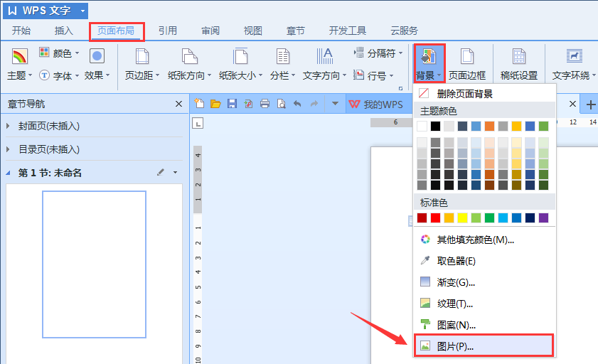The height and width of the screenshot is (364, 598).
Task: Open the WPS 文字 application menu
Action: pyautogui.click(x=46, y=11)
